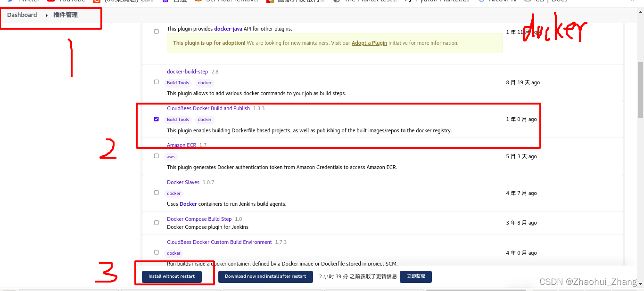Click 'This plugin allows to add various docker commands' description
This screenshot has height=291, width=644.
pyautogui.click(x=256, y=93)
